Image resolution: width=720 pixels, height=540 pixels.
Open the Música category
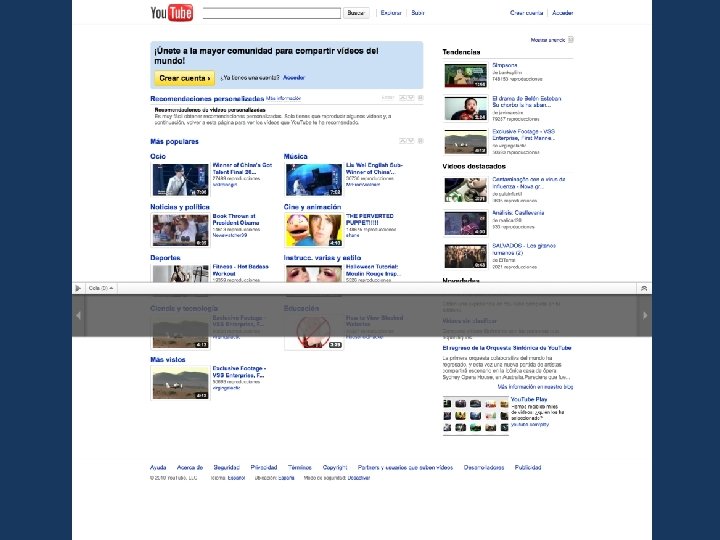296,156
